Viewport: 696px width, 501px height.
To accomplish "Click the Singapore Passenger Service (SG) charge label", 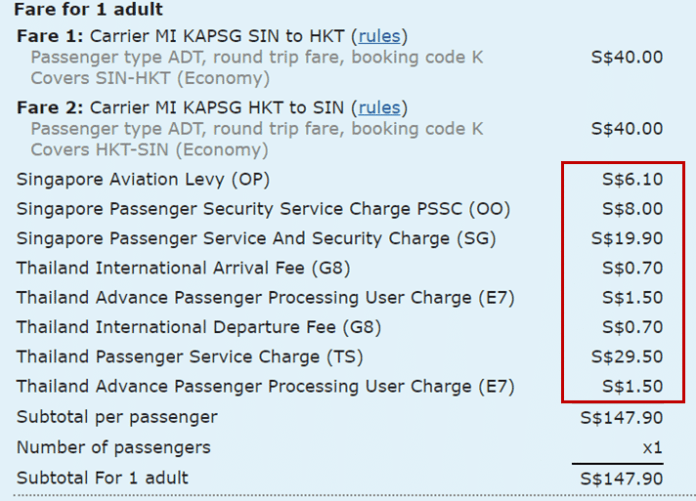I will point(256,239).
